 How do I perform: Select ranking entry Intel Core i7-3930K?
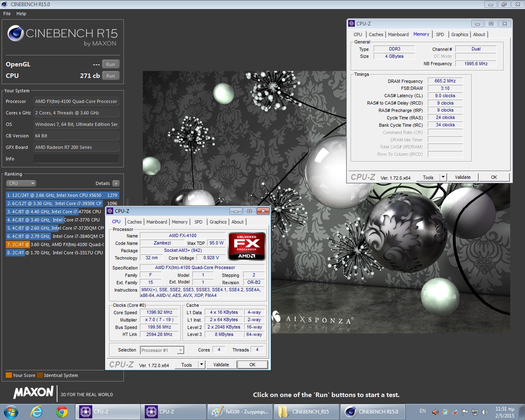pyautogui.click(x=62, y=203)
